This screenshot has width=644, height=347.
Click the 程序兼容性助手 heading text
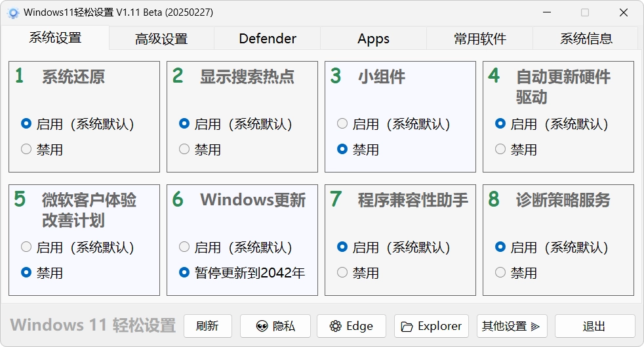coord(413,200)
